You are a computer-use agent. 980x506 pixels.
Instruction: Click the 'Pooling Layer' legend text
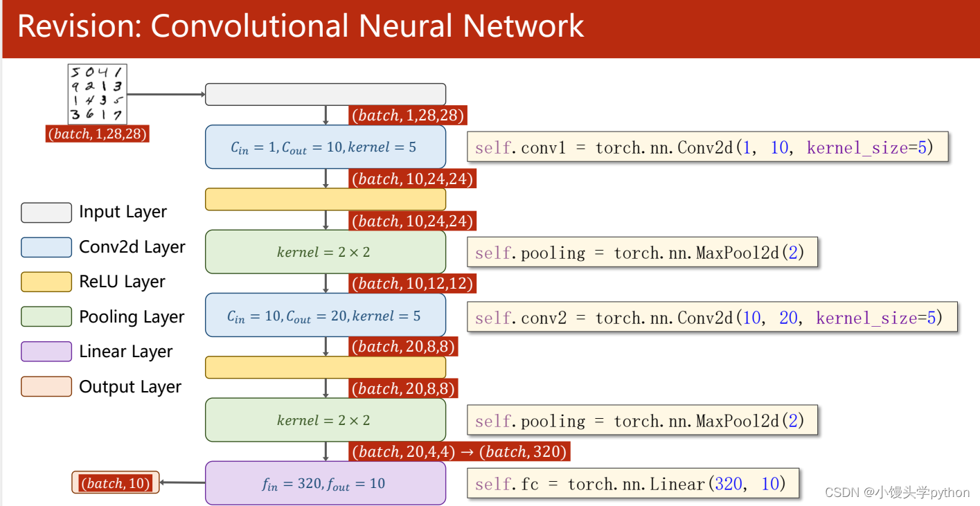pyautogui.click(x=132, y=317)
